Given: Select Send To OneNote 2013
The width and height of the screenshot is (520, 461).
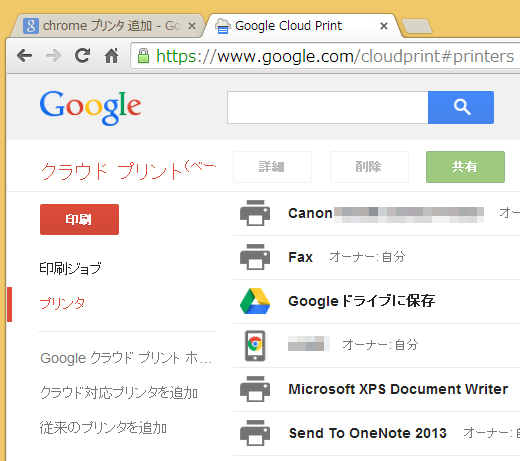Looking at the screenshot, I should [x=368, y=433].
